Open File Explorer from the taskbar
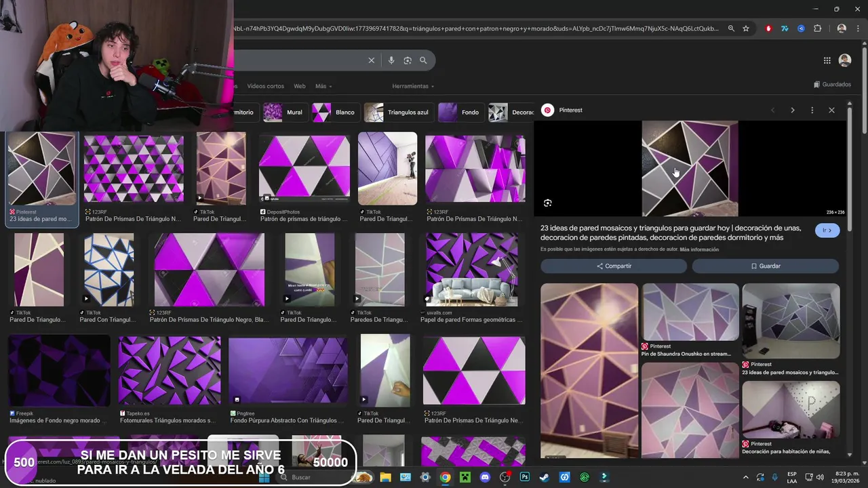The width and height of the screenshot is (868, 488). [385, 477]
